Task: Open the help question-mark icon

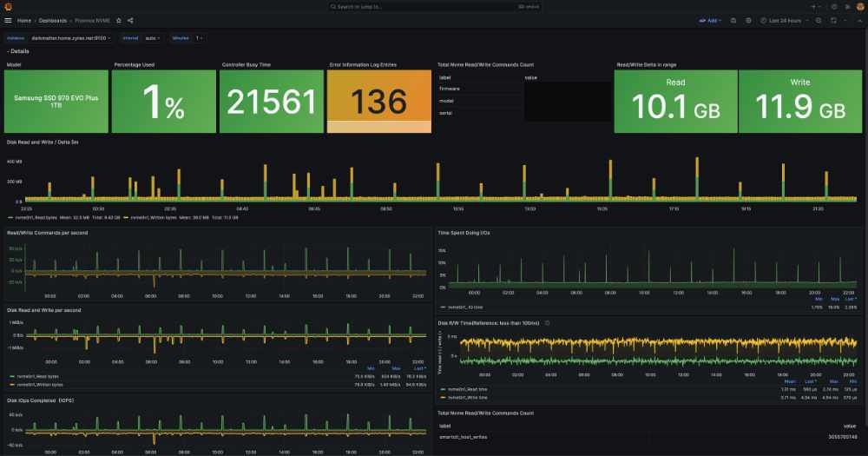Action: point(834,7)
